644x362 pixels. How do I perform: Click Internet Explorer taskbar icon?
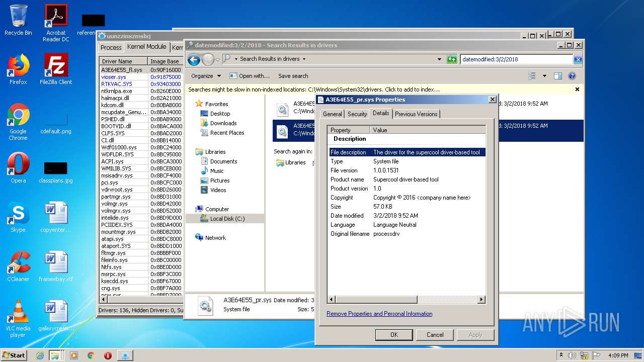(x=40, y=355)
